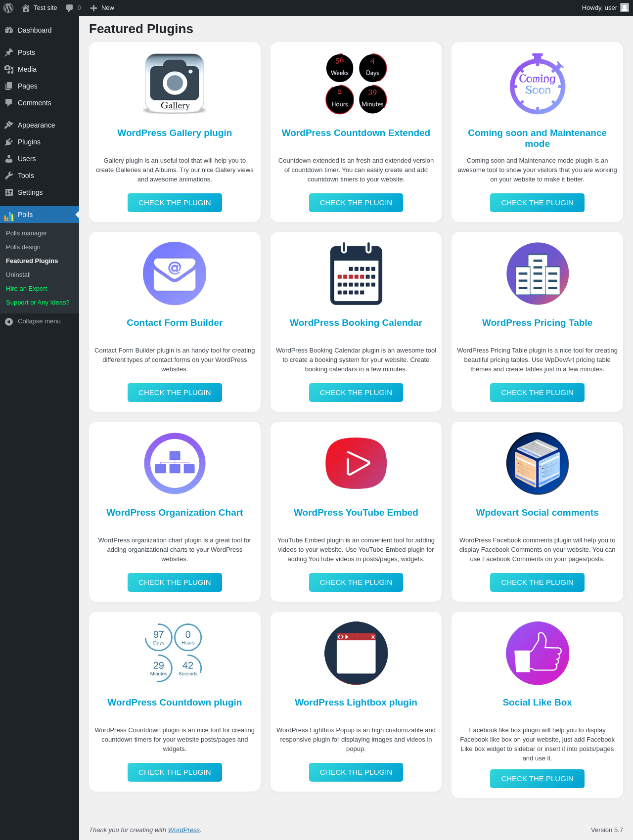
Task: Click the Plugins plug icon
Action: click(x=9, y=142)
